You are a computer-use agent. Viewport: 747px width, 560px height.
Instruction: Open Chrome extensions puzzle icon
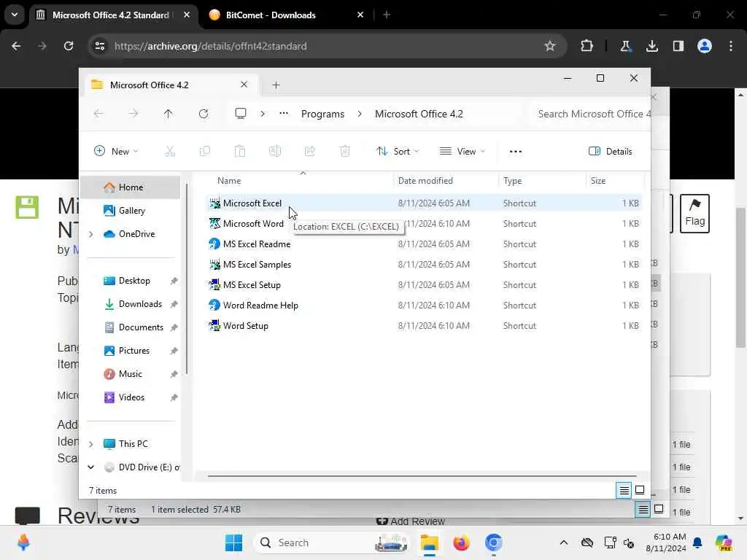(587, 46)
